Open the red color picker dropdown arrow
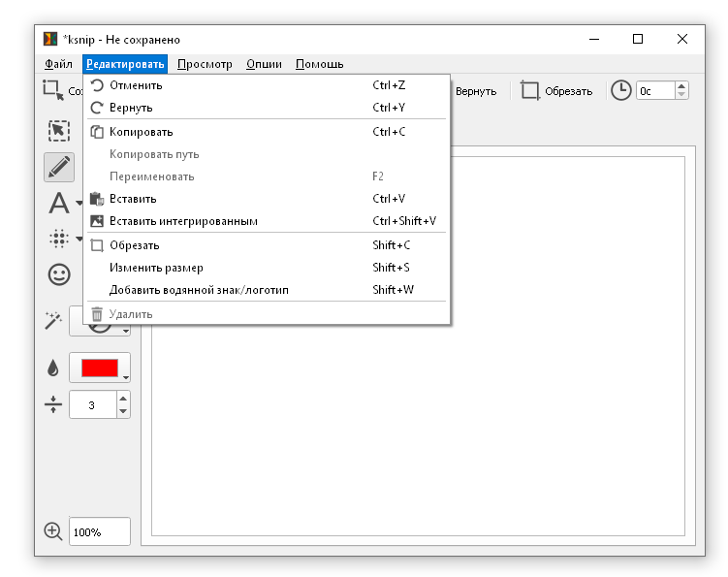Screen dimensions: 728x577 tap(126, 377)
